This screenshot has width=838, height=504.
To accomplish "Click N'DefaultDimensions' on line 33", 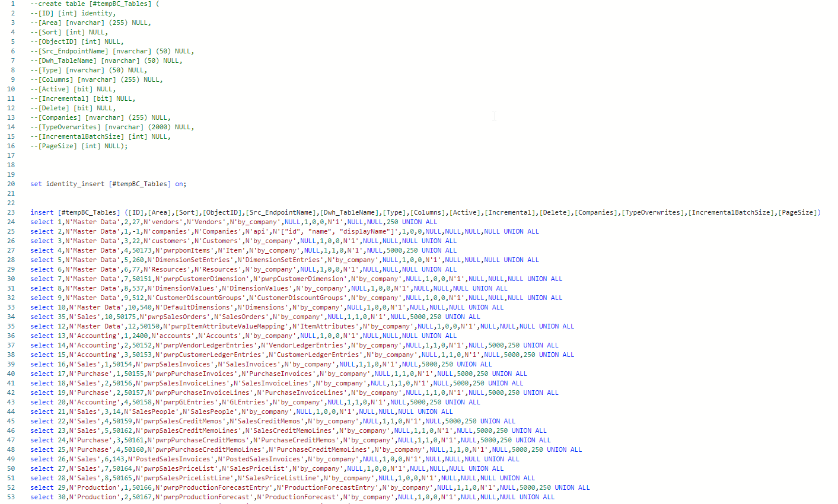I will click(x=195, y=307).
